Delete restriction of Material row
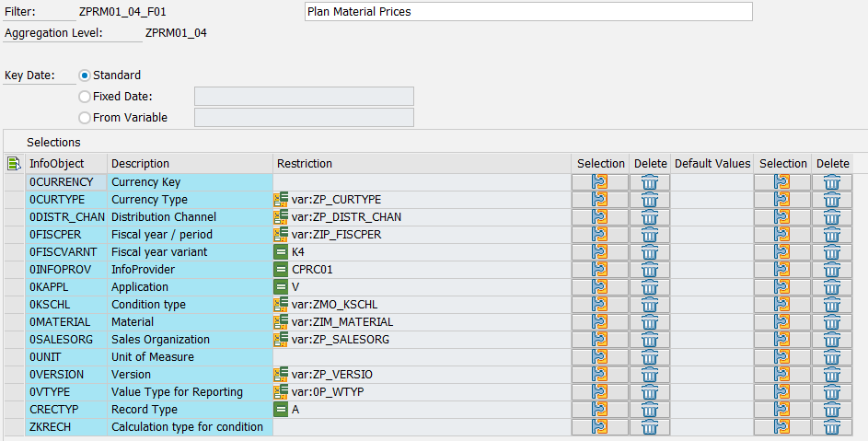This screenshot has width=868, height=441. (x=650, y=322)
